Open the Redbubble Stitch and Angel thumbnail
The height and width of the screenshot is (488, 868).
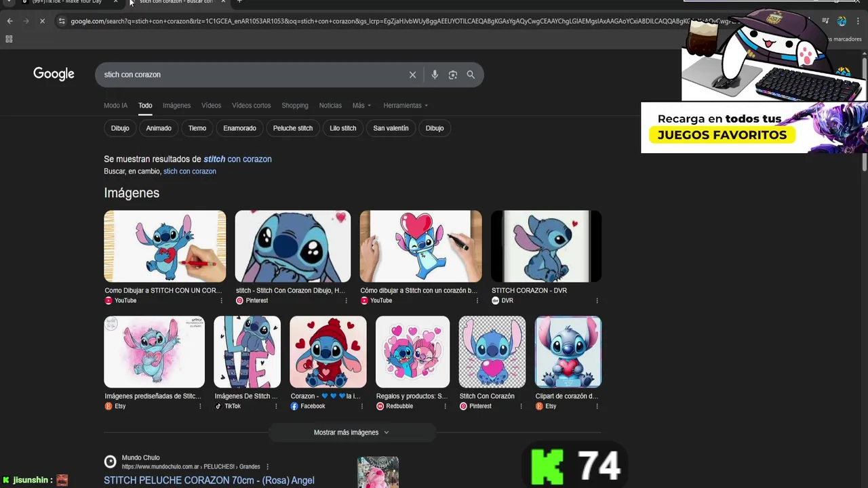point(413,352)
